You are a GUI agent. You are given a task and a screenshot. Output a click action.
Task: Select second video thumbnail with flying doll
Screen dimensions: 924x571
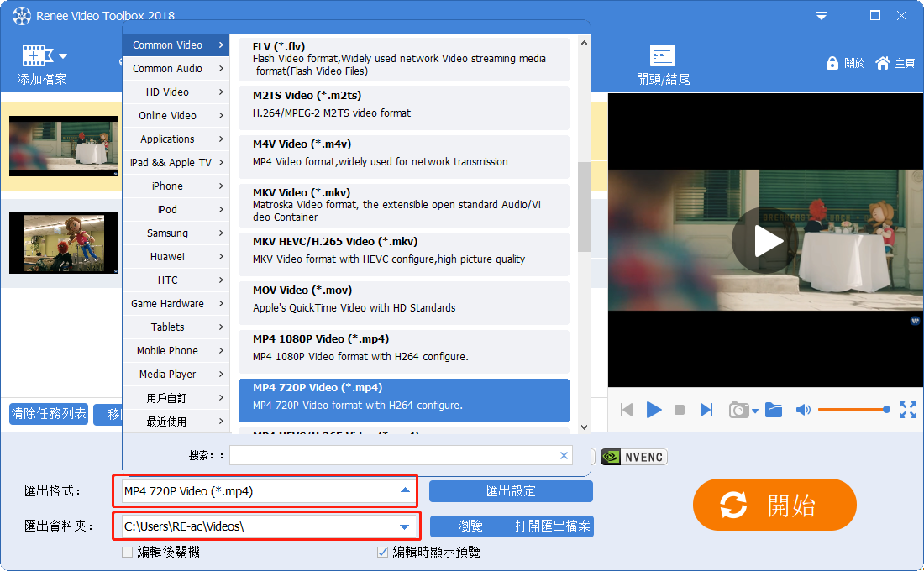64,243
